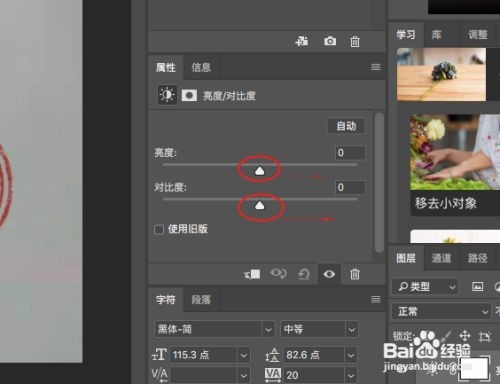Toggle adjustment layer visibility eye icon

tap(329, 274)
